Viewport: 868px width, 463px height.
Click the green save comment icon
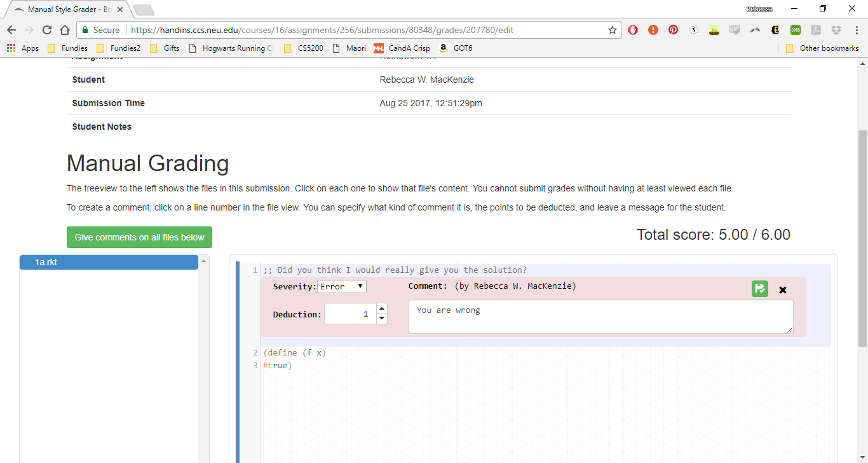[x=759, y=289]
